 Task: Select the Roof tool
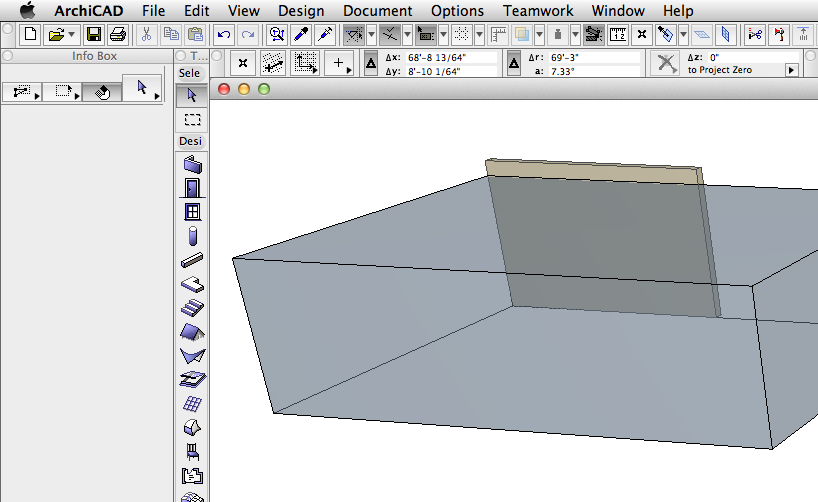(x=192, y=332)
